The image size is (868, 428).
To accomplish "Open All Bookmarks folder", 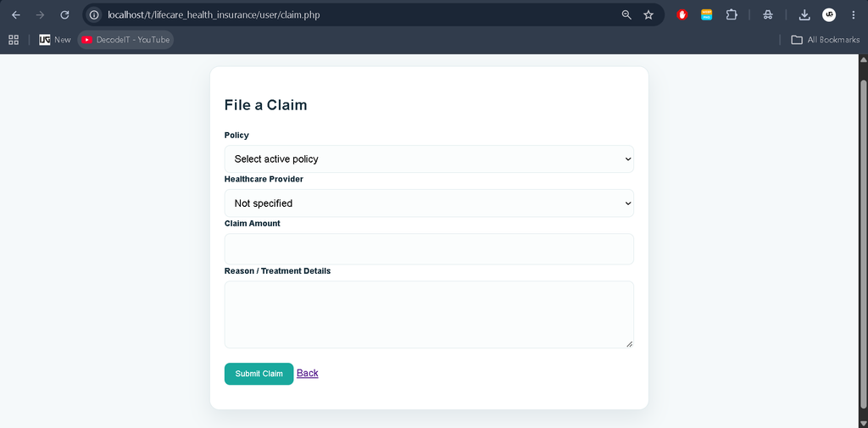I will click(x=826, y=40).
